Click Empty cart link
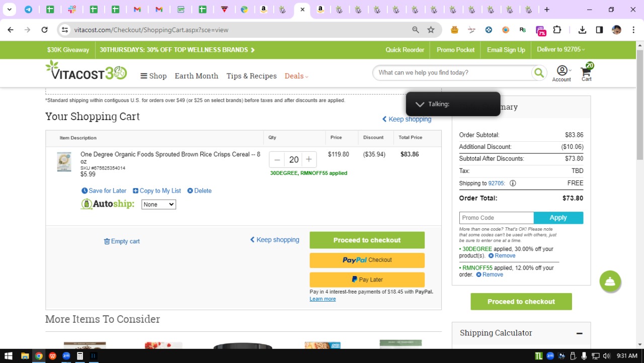Image resolution: width=644 pixels, height=363 pixels. coord(122,241)
